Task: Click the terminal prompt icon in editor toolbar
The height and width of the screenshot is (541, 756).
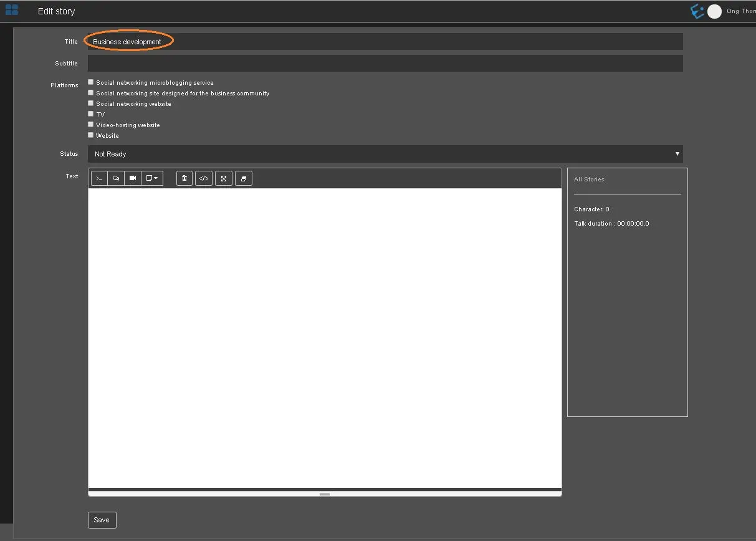Action: (99, 178)
